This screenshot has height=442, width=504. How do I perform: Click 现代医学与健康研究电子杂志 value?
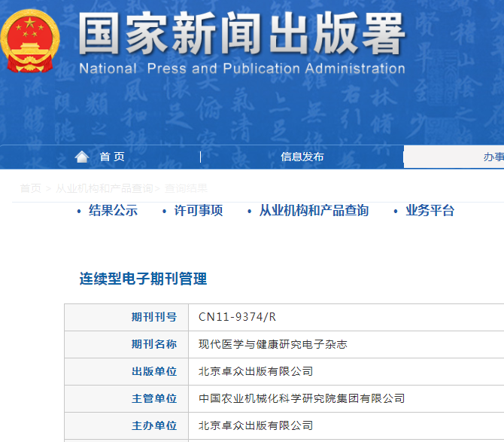[x=273, y=344]
